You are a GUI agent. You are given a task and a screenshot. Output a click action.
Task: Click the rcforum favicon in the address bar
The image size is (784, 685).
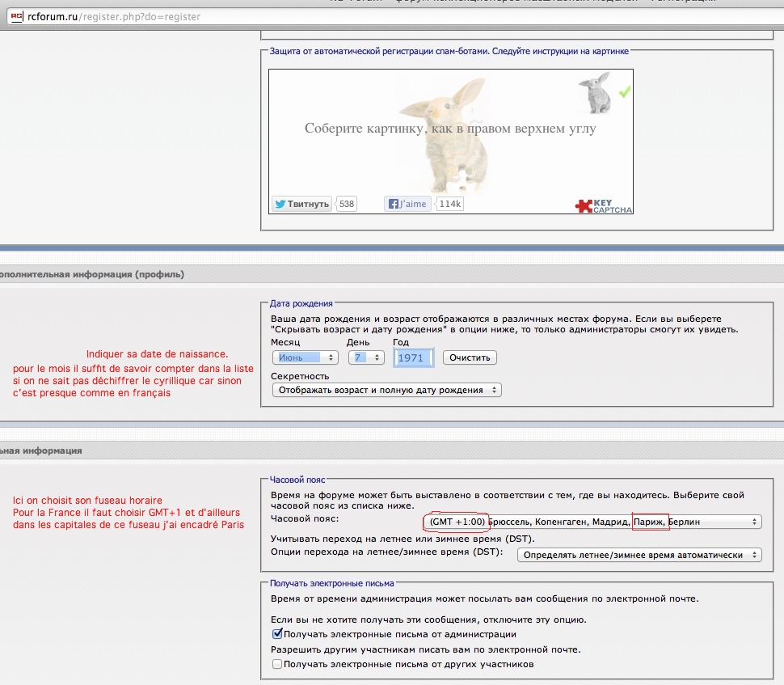coord(15,16)
